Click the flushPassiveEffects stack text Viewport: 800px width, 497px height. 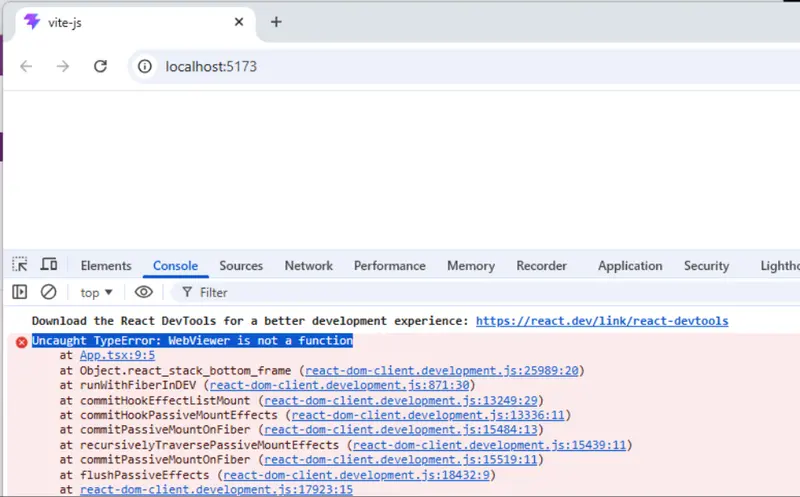tap(144, 475)
